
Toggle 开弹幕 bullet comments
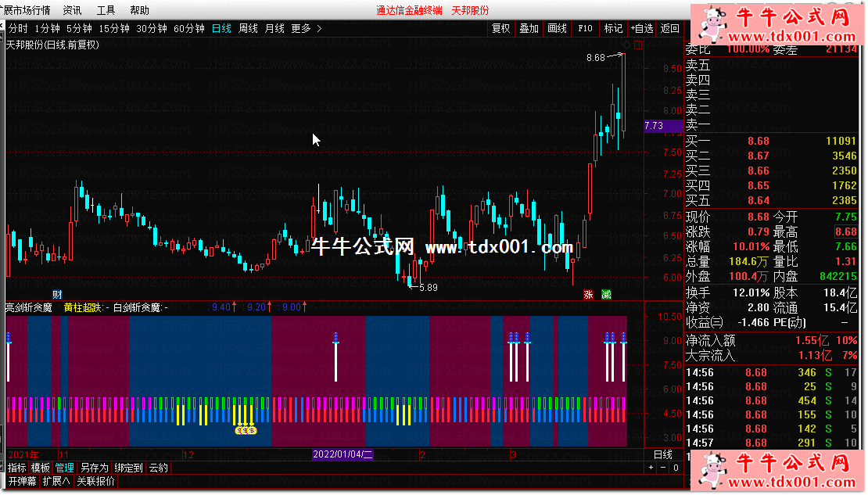22,481
